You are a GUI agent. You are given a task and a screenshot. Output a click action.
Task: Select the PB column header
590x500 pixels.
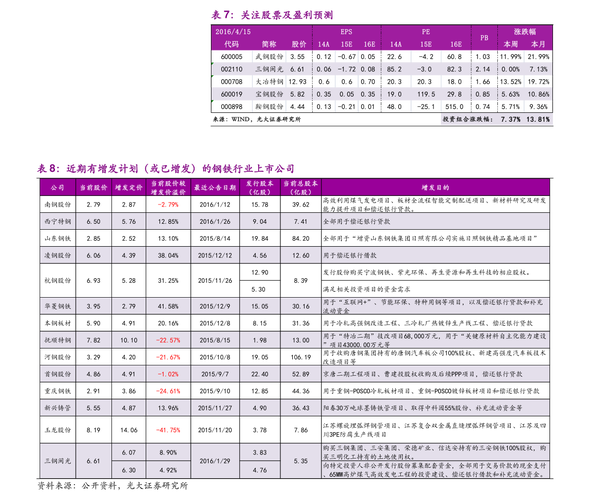coord(484,38)
